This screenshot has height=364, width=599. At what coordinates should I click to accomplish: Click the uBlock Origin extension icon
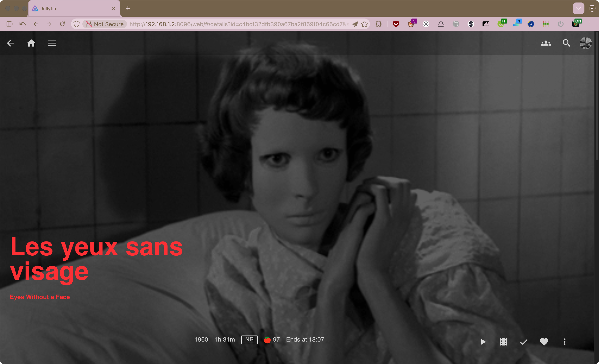[396, 24]
